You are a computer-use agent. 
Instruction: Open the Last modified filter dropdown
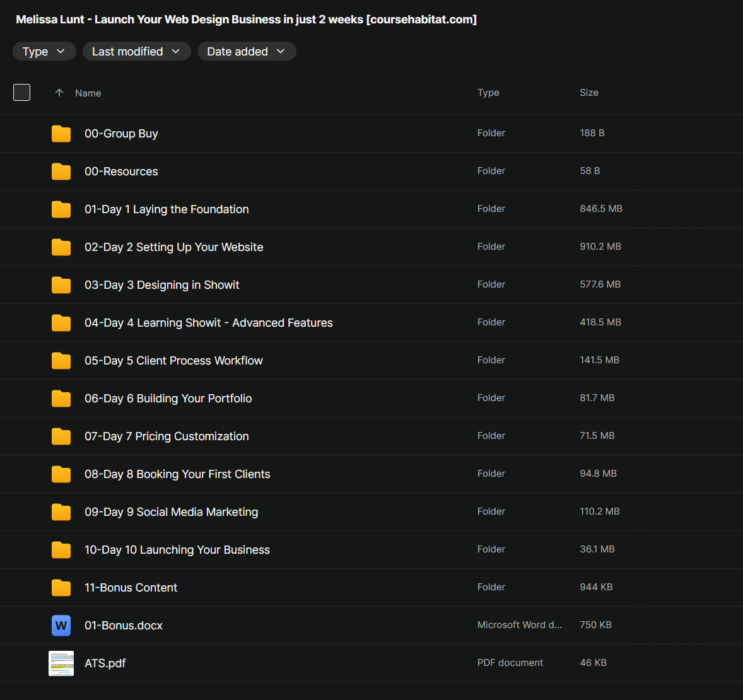click(136, 51)
